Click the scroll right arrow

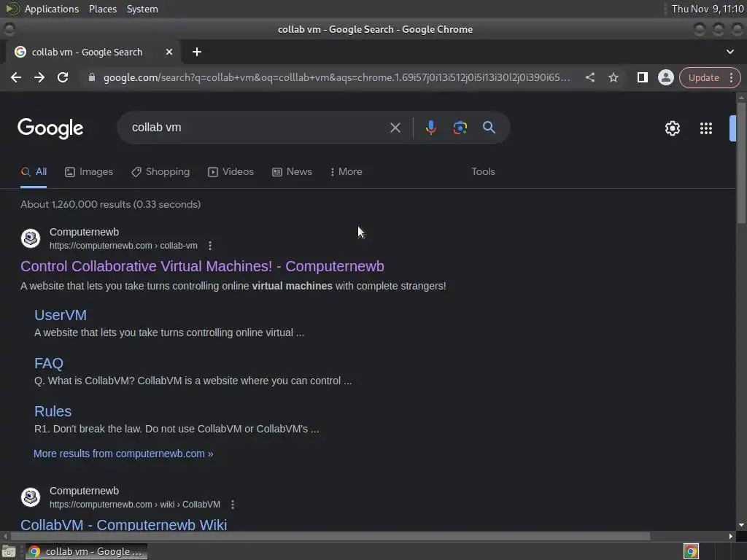click(731, 536)
